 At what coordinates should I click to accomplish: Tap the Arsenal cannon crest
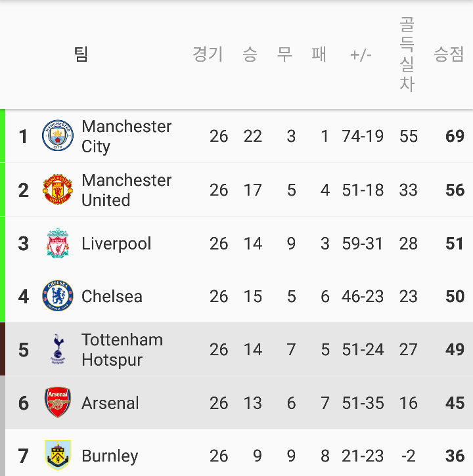[58, 402]
